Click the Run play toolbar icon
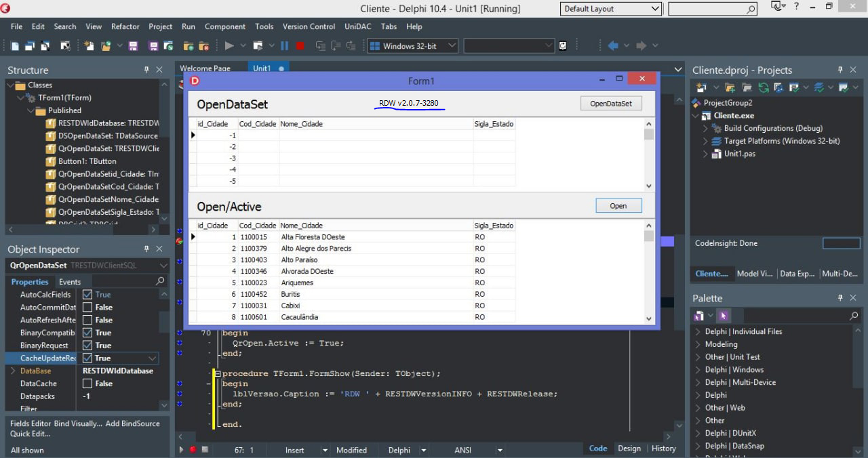The height and width of the screenshot is (458, 868). (229, 45)
